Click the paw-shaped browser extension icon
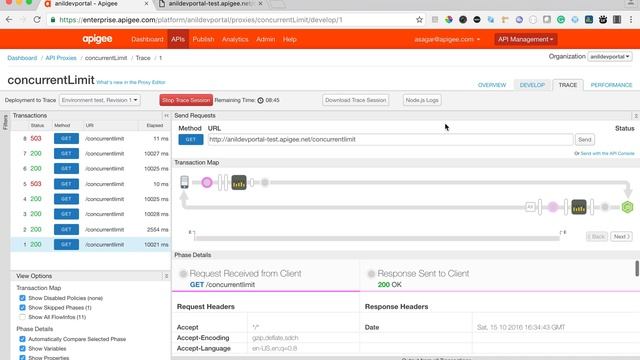This screenshot has height=360, width=640. (603, 20)
